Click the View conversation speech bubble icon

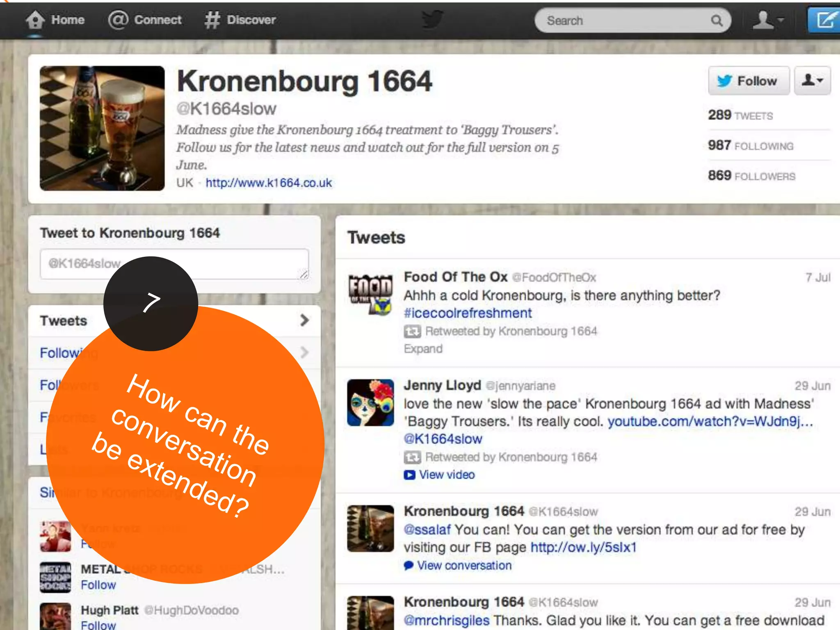pyautogui.click(x=409, y=566)
